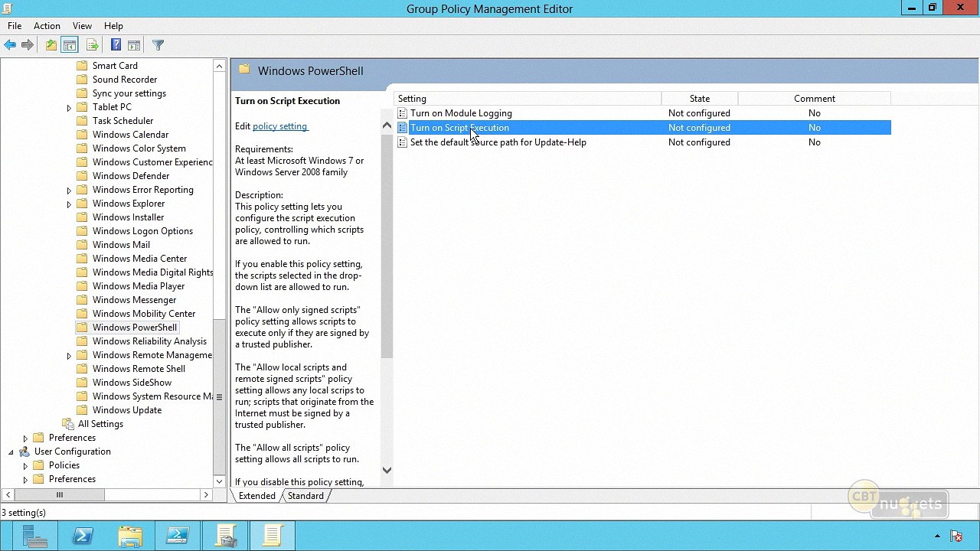Select Windows Defender in tree

coord(131,176)
